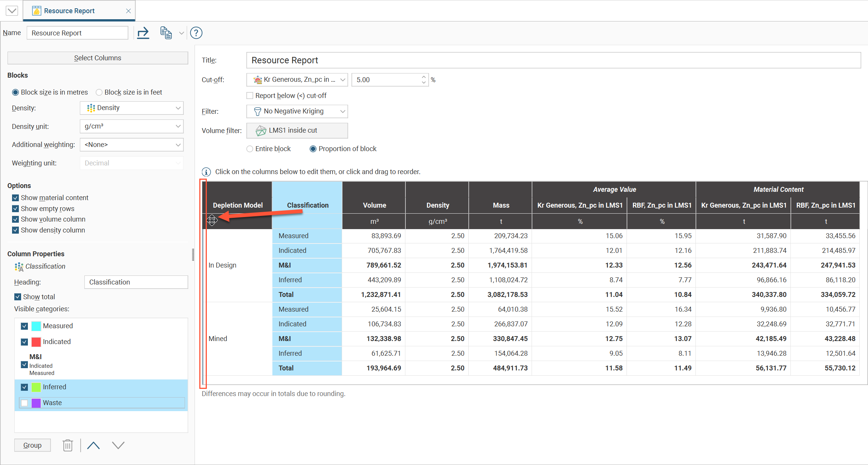Open the Density dropdown
The height and width of the screenshot is (465, 868).
(131, 108)
